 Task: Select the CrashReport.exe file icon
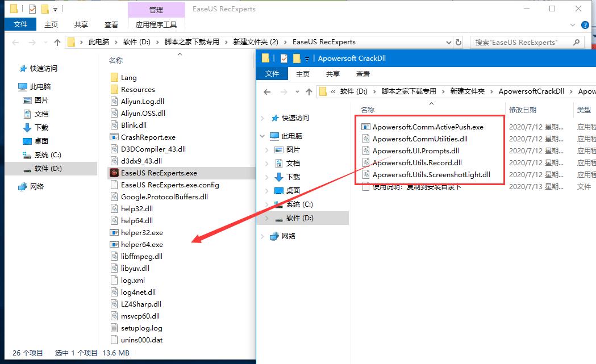(x=114, y=137)
